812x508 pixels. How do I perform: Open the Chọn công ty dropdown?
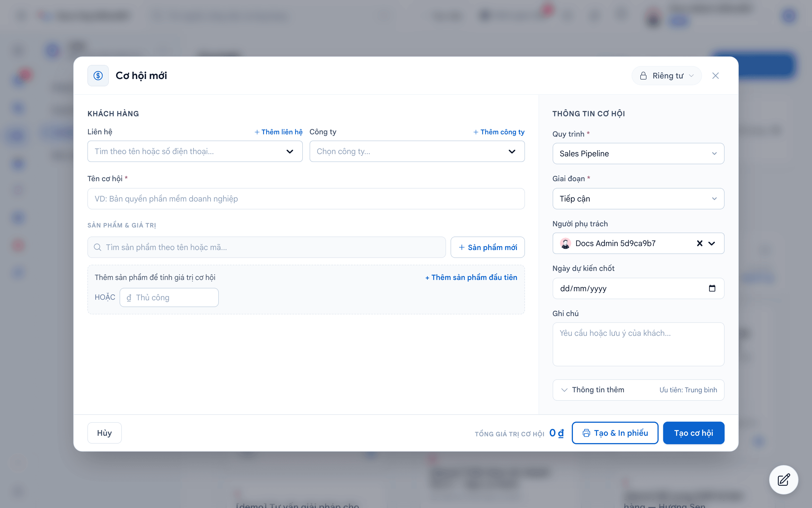coord(417,151)
